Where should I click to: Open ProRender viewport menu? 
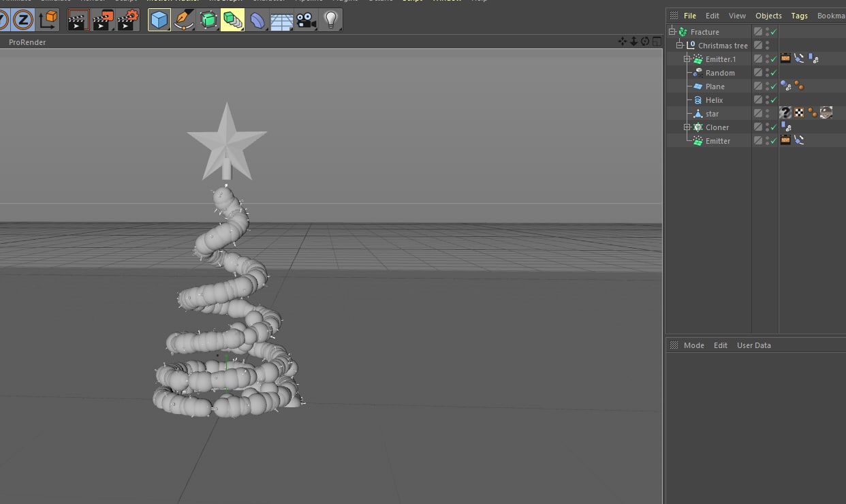pos(27,42)
